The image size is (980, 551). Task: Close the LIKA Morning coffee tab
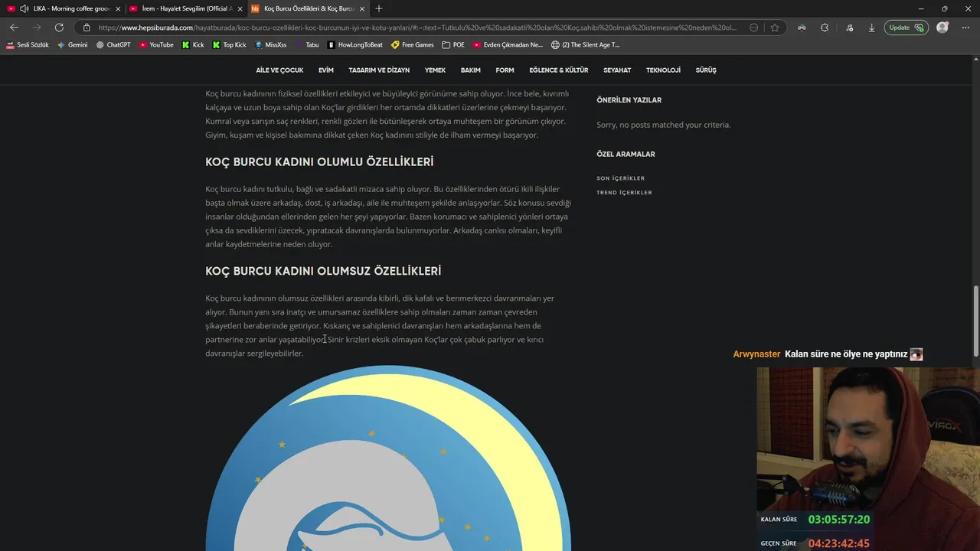118,8
